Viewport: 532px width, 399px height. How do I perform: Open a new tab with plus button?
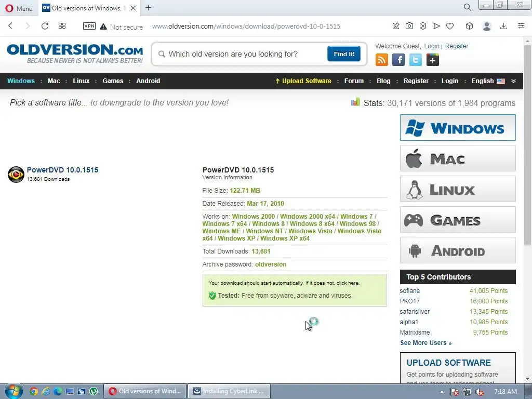pyautogui.click(x=148, y=8)
